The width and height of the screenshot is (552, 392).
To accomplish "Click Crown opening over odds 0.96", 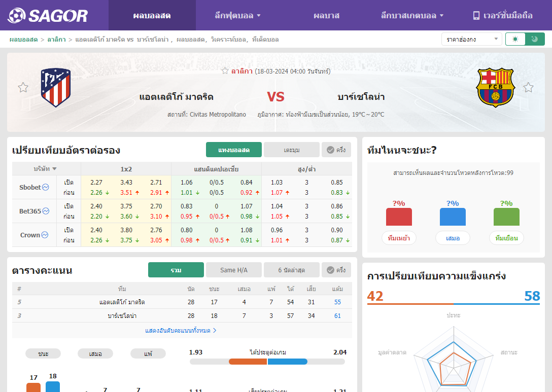I will (x=277, y=230).
